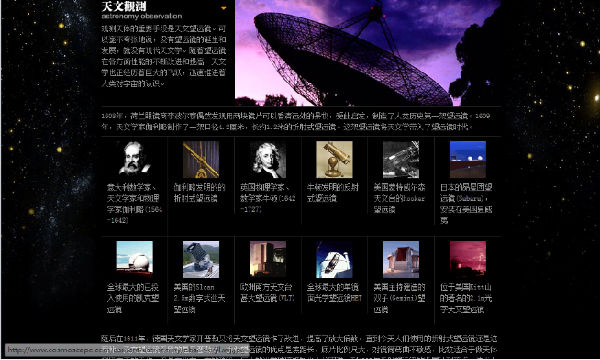Viewport: 600px width, 360px height.
Task: Open the Gemini telescope thumbnail
Action: (401, 259)
